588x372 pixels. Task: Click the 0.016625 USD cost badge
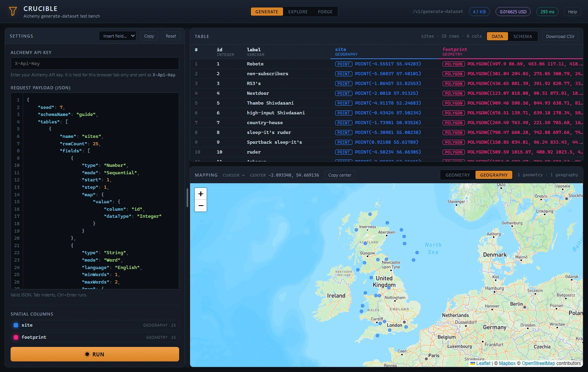513,12
